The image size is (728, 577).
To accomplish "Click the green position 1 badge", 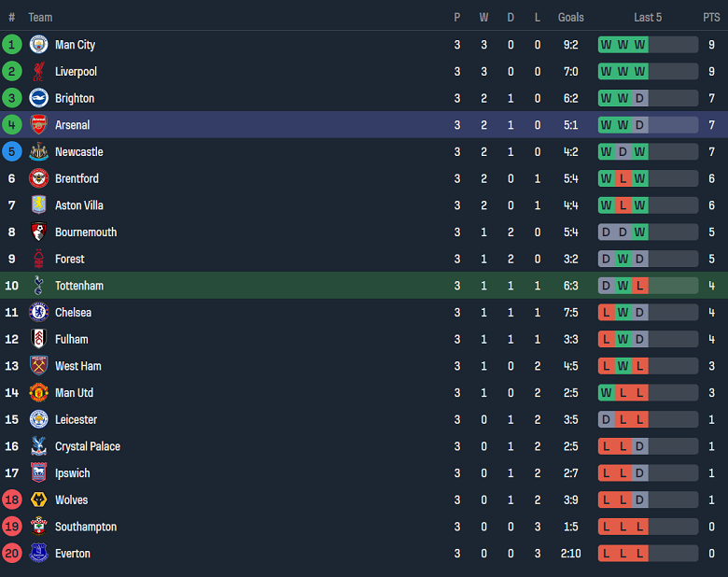I will point(12,45).
